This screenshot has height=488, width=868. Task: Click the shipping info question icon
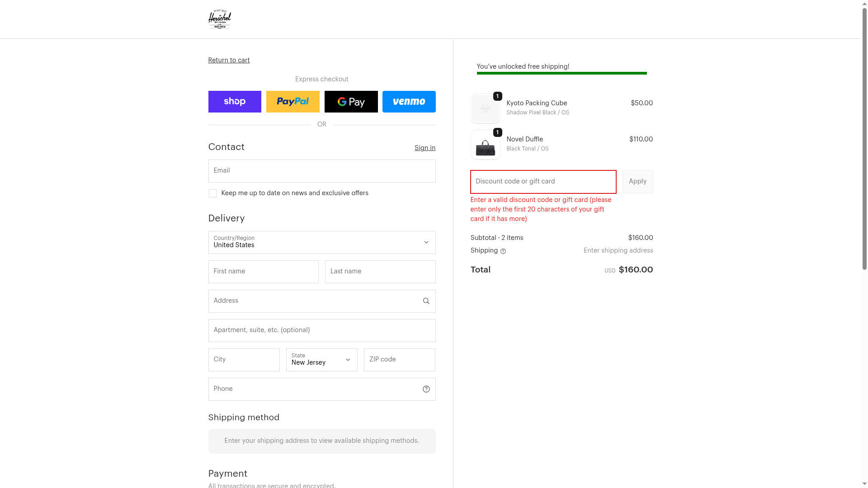tap(503, 251)
